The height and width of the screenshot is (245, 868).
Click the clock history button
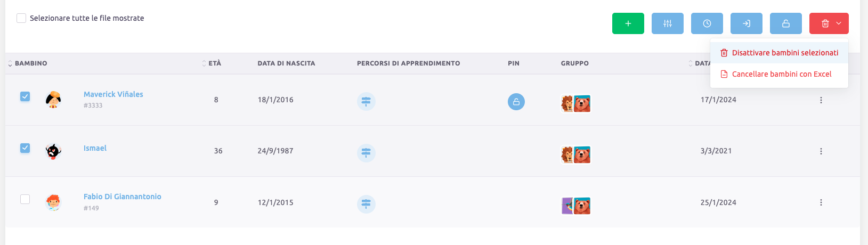click(707, 23)
